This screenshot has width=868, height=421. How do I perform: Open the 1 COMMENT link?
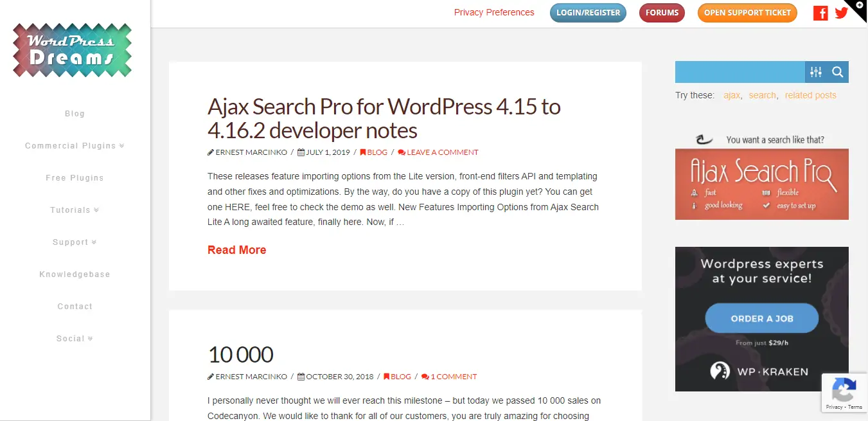point(449,377)
